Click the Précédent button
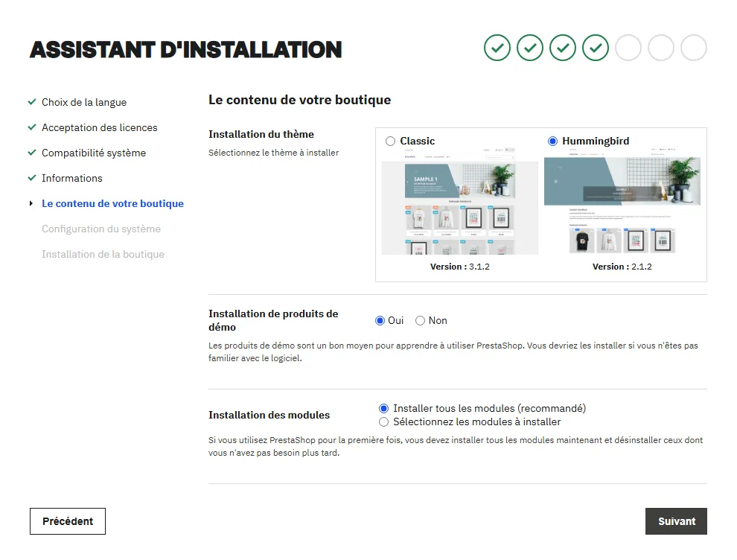The image size is (737, 560). 68,521
